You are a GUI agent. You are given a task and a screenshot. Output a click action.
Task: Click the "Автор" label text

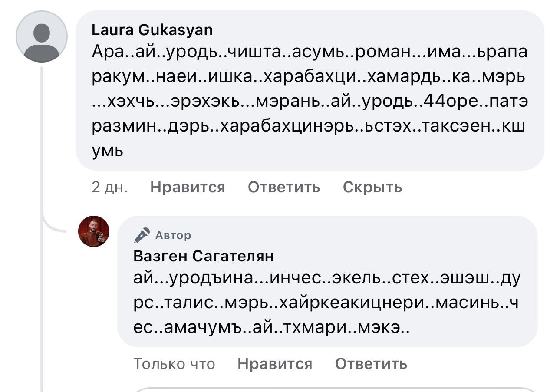[173, 235]
